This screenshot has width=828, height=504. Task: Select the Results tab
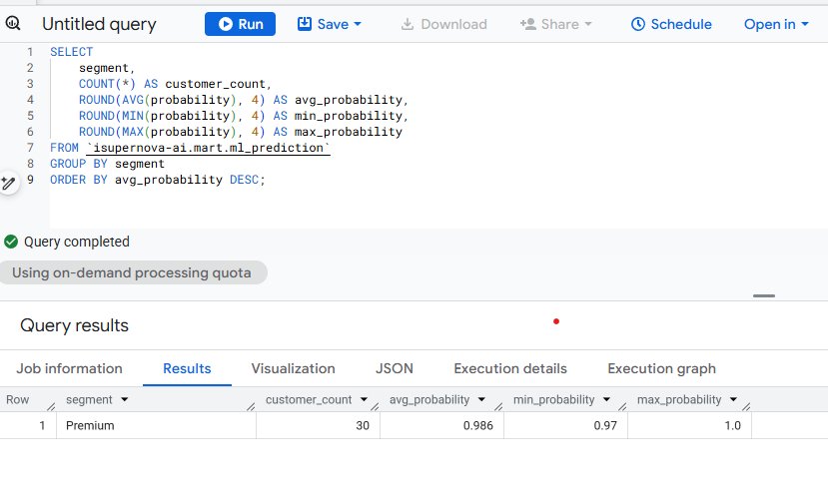(187, 368)
